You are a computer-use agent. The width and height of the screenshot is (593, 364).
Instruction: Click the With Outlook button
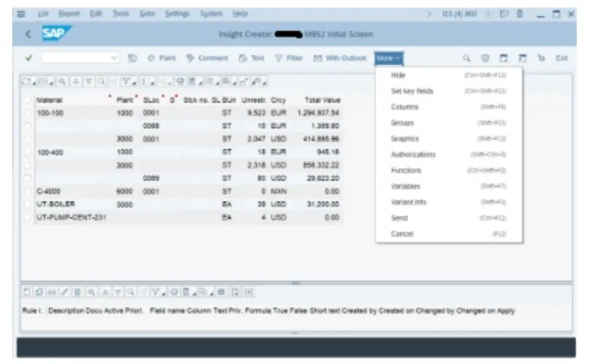point(340,58)
